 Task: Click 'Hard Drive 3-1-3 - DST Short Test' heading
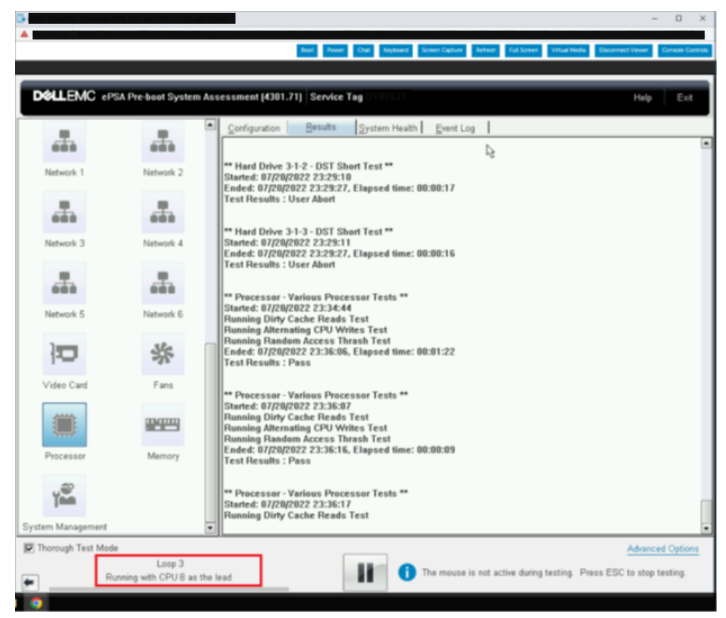click(x=308, y=232)
